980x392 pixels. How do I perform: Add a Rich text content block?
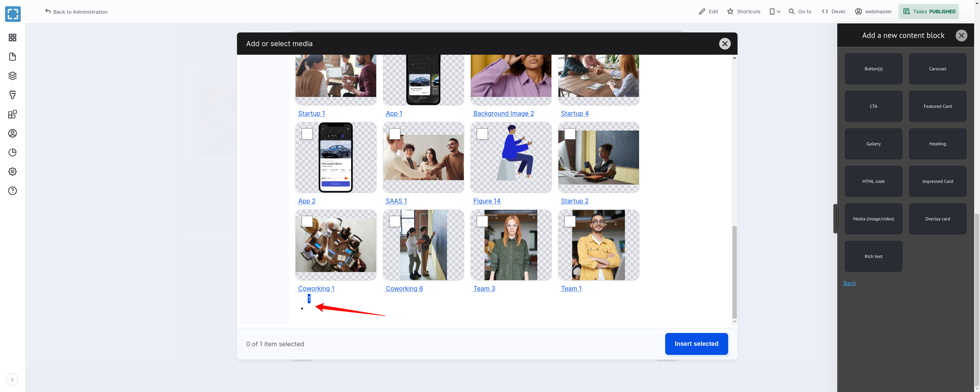[x=874, y=256]
